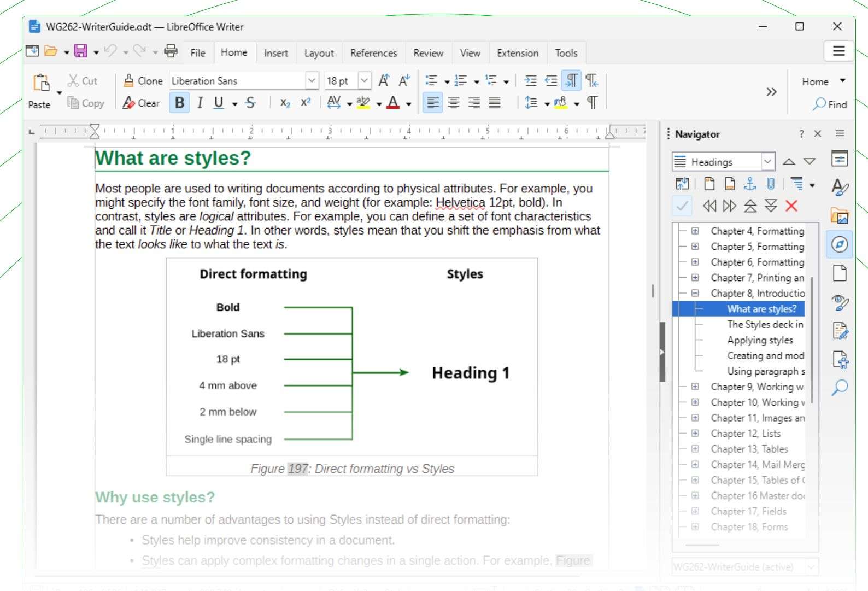
Task: Toggle right-to-left paragraph direction
Action: pos(592,81)
